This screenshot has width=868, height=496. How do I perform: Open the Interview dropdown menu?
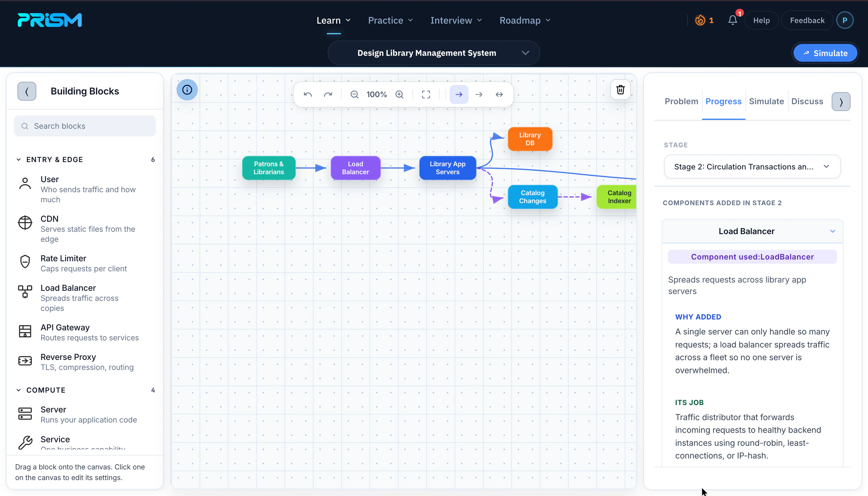point(456,20)
